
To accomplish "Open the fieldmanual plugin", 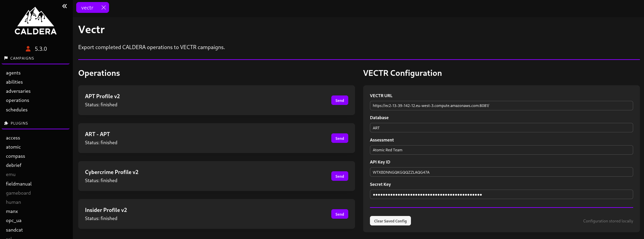I will (19, 184).
